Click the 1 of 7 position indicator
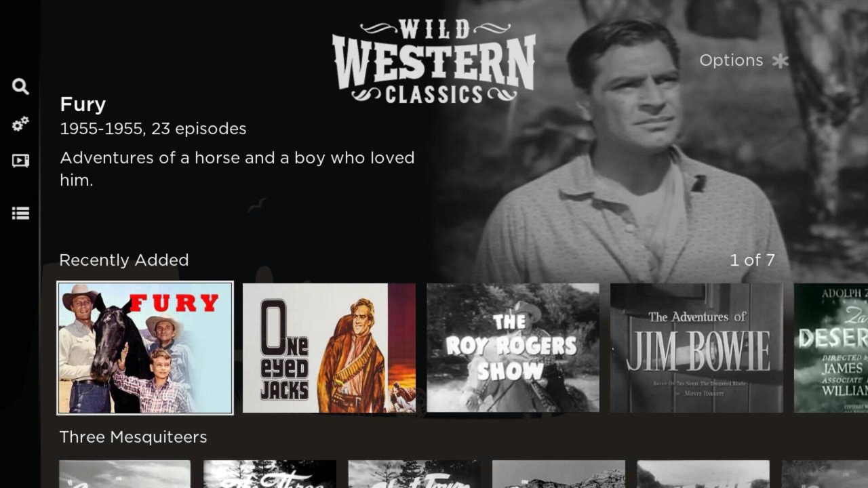This screenshot has height=488, width=868. pyautogui.click(x=752, y=260)
